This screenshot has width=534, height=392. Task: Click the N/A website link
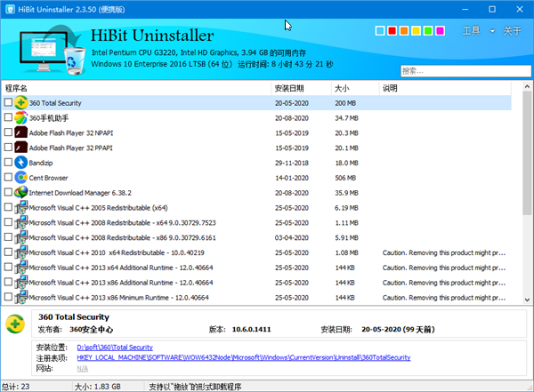click(83, 369)
